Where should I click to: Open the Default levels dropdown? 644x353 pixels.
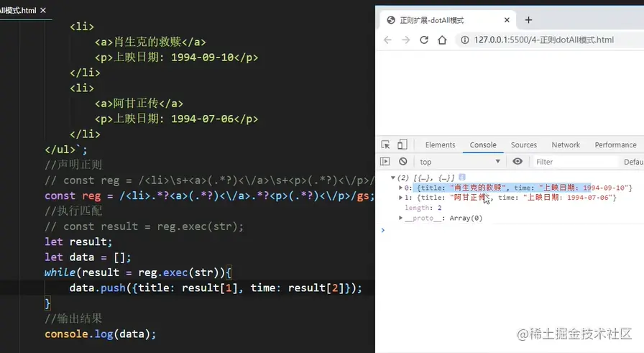click(633, 162)
